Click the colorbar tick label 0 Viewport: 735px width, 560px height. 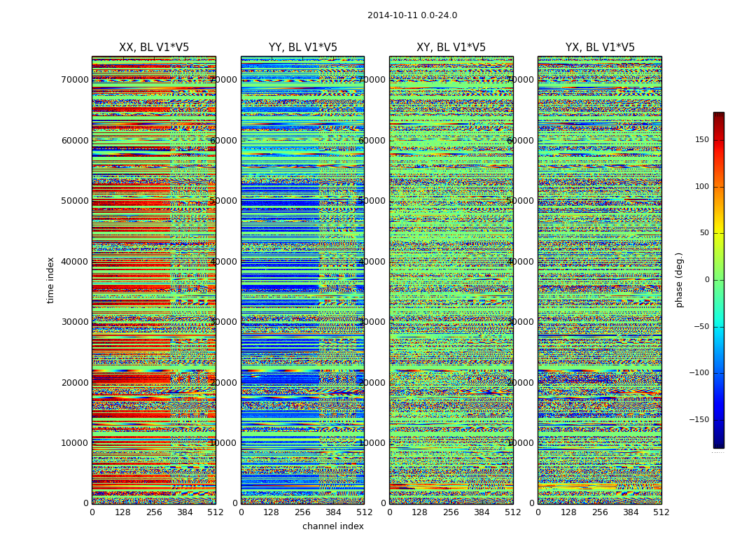pyautogui.click(x=707, y=280)
